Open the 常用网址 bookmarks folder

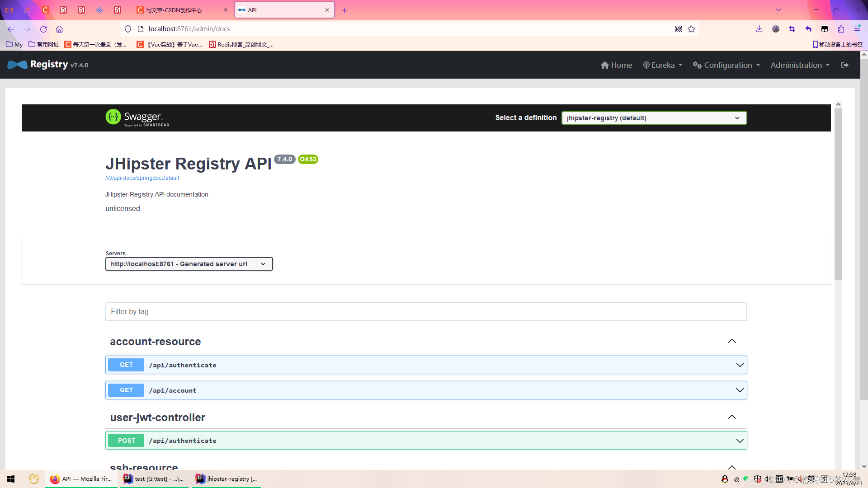coord(43,44)
